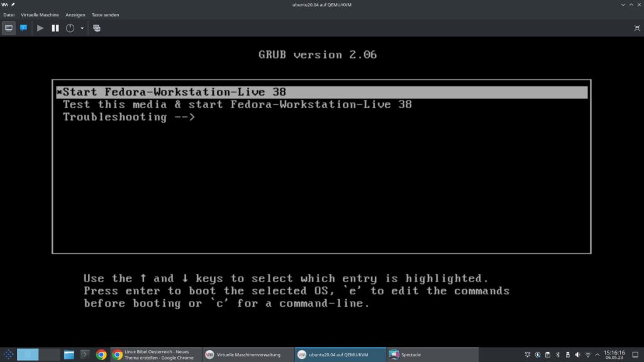Show the graphical console view
Viewport: 644px width, 362px height.
click(x=9, y=28)
